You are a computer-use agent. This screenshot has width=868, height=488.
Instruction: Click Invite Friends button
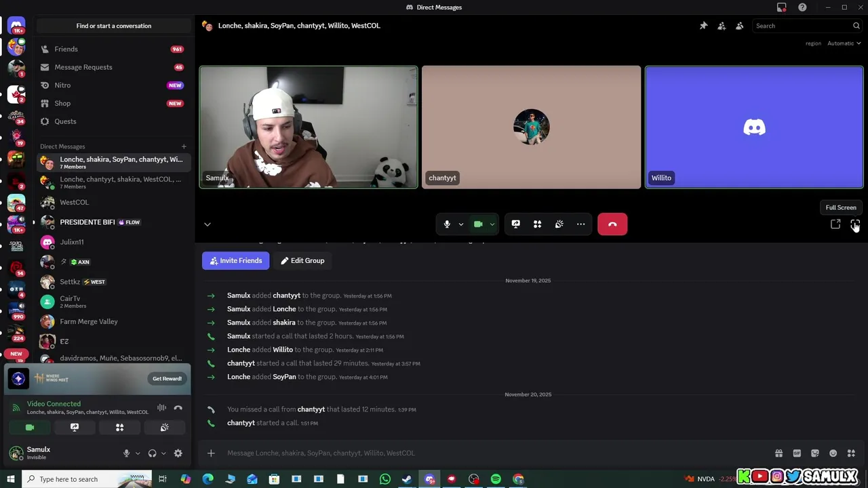[x=235, y=260]
